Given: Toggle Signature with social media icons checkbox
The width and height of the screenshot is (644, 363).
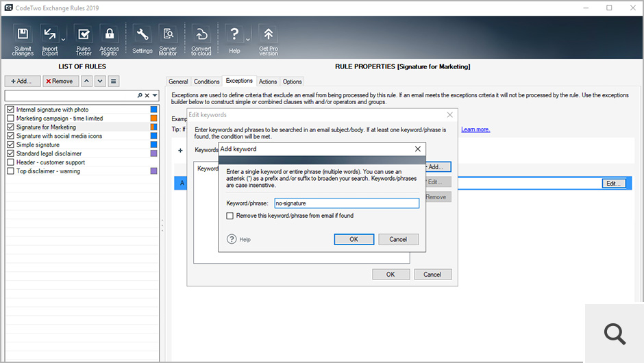Looking at the screenshot, I should [x=11, y=136].
